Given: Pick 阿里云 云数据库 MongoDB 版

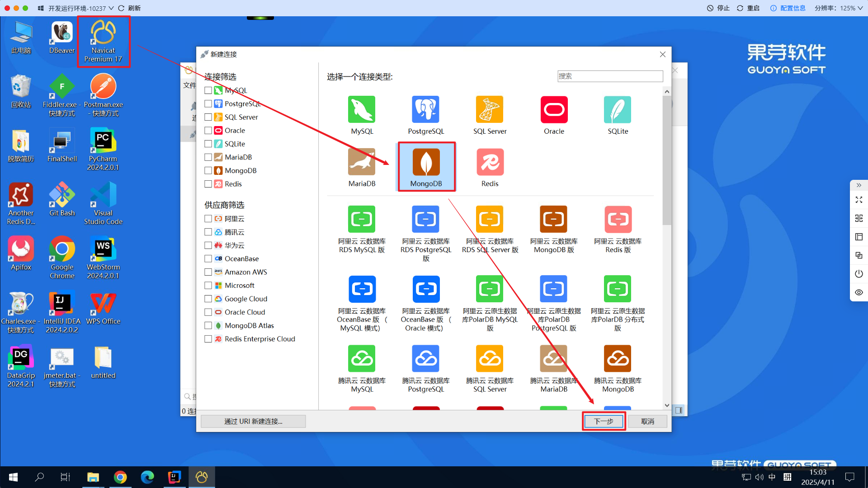Looking at the screenshot, I should [554, 220].
